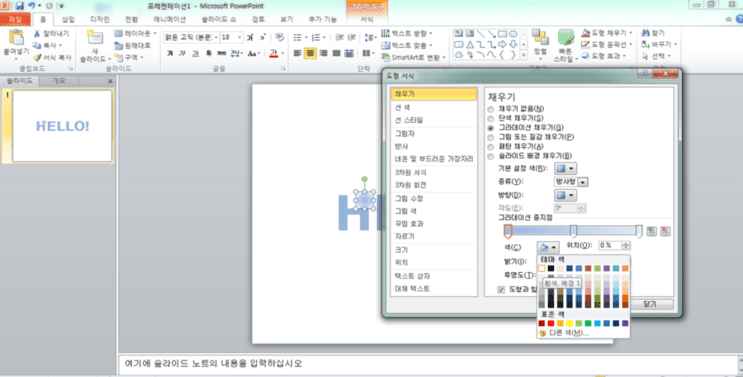Click the Save icon in quick access toolbar
This screenshot has width=743, height=377.
click(x=19, y=6)
